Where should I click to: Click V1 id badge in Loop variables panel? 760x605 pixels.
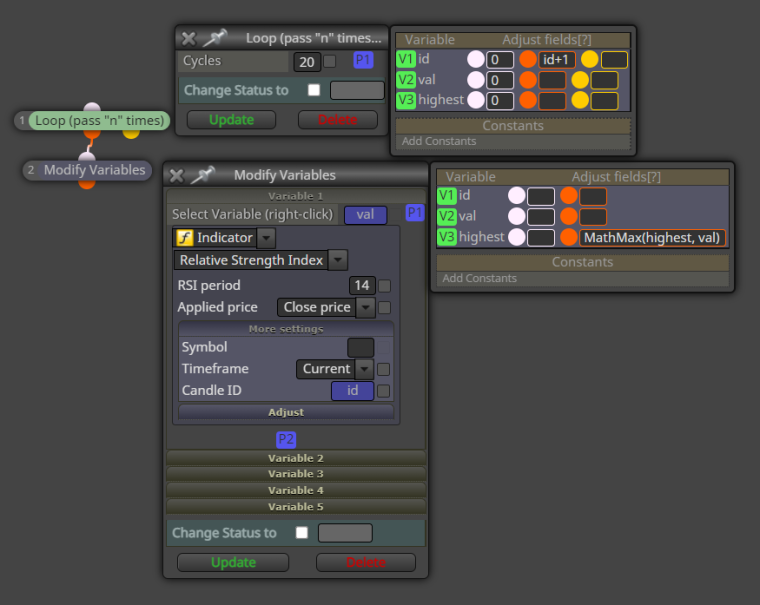pos(406,59)
